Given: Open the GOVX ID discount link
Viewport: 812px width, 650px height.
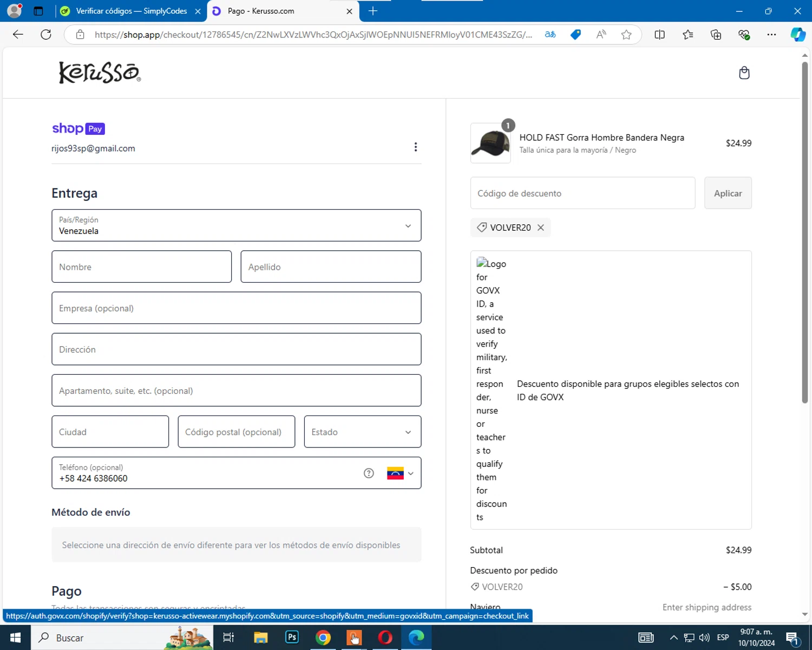Looking at the screenshot, I should coord(611,390).
